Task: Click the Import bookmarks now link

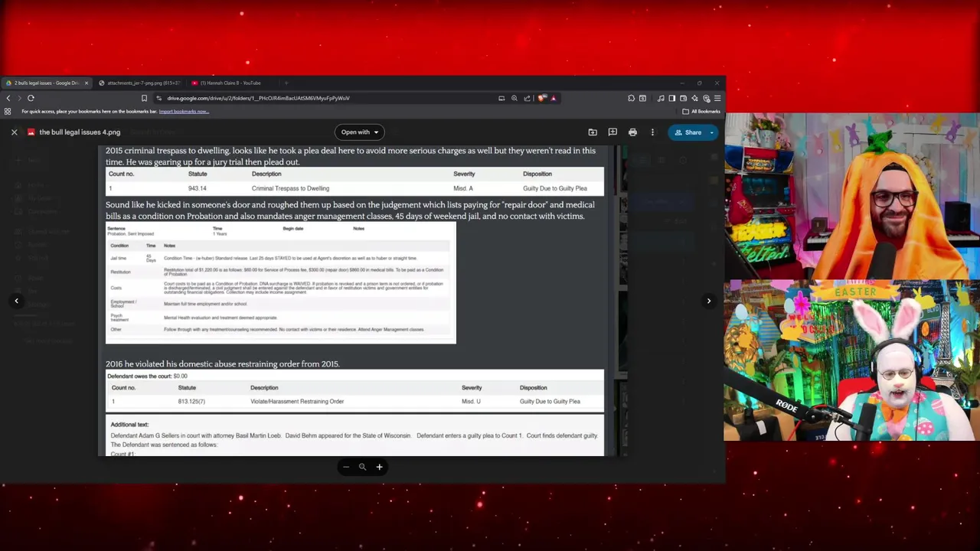Action: click(184, 112)
